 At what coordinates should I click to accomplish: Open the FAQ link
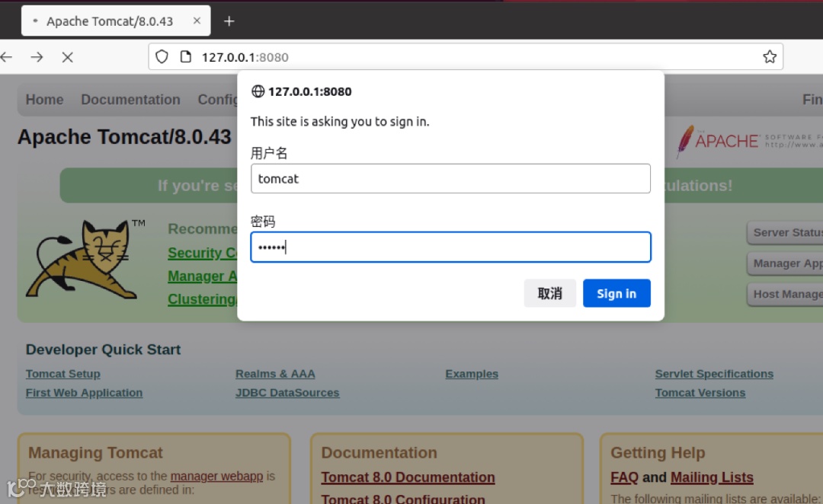[x=624, y=477]
